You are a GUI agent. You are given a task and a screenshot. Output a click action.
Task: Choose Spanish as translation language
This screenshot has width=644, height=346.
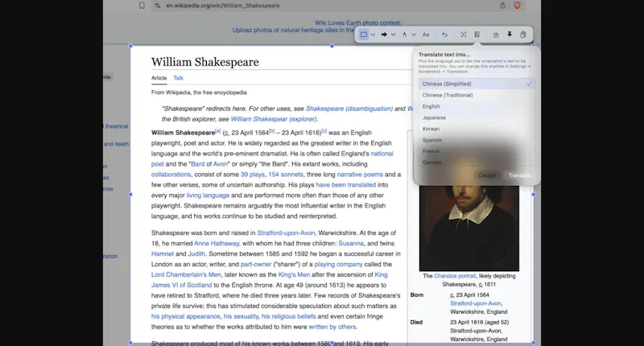pos(477,140)
